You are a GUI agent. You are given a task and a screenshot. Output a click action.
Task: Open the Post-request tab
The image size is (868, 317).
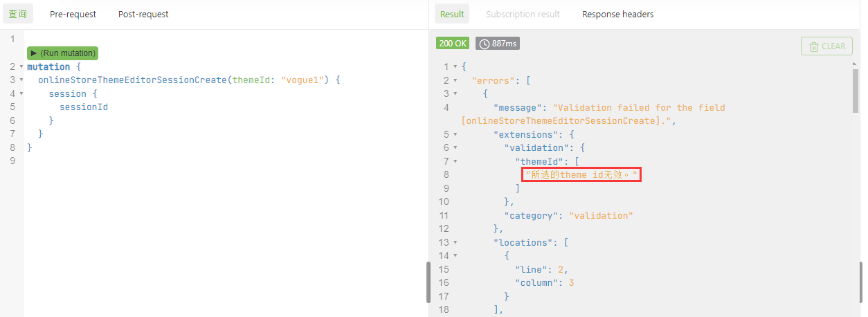[x=143, y=14]
